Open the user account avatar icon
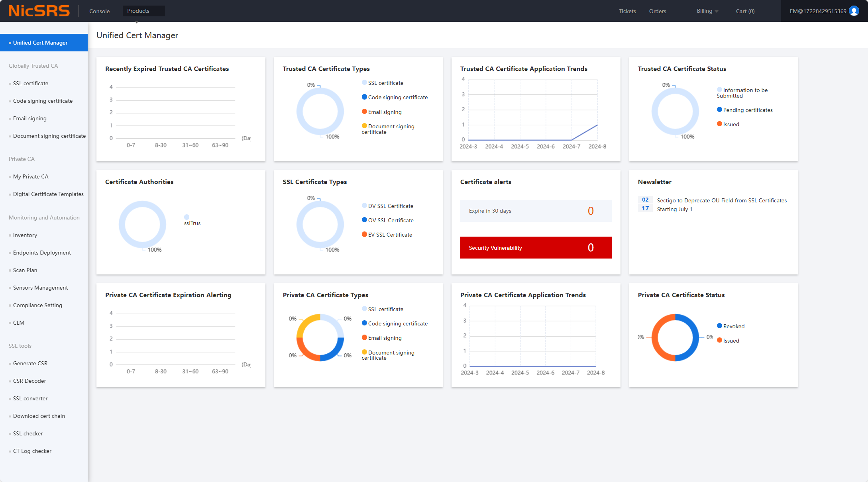The image size is (868, 482). [x=854, y=11]
